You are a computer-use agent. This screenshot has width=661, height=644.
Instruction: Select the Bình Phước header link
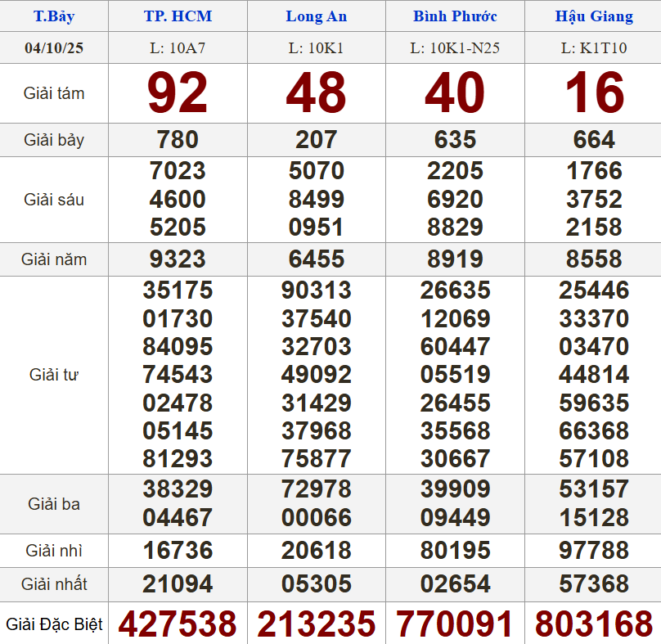click(455, 16)
